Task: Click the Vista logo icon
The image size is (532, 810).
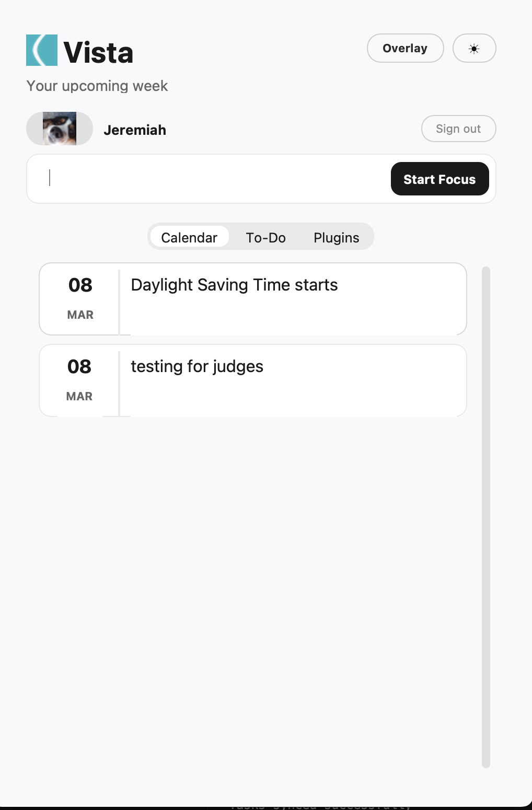Action: point(42,50)
